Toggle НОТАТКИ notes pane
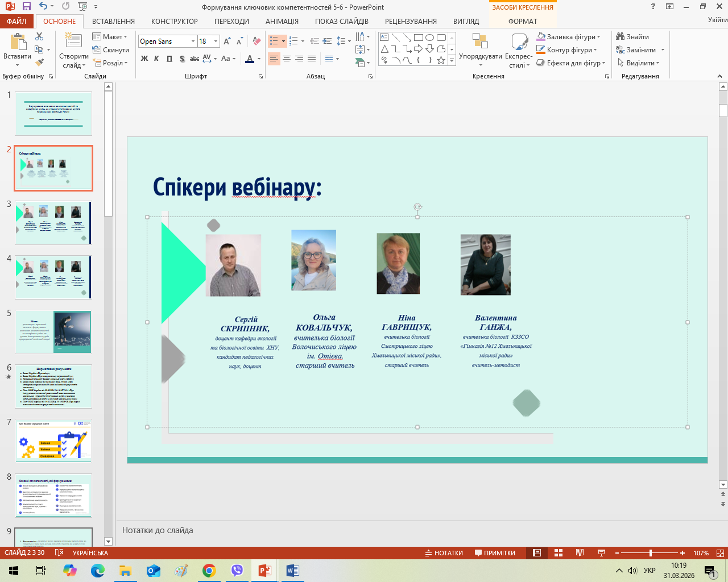 (444, 553)
